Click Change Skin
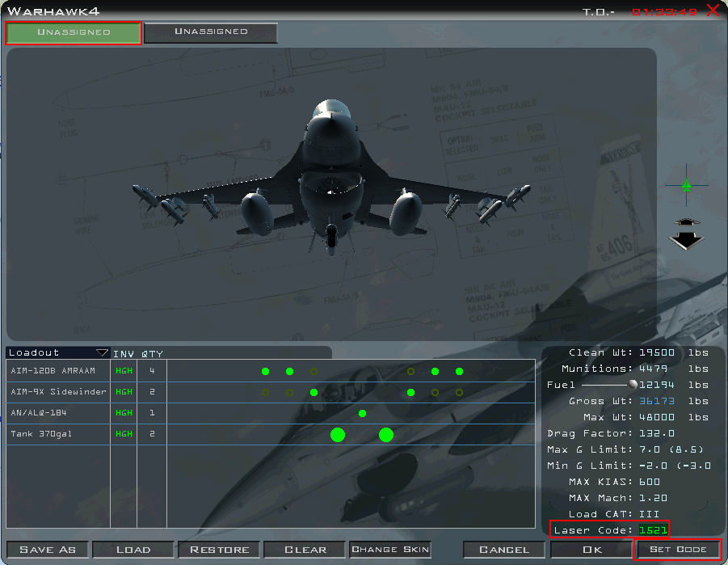This screenshot has width=728, height=565. [x=390, y=549]
